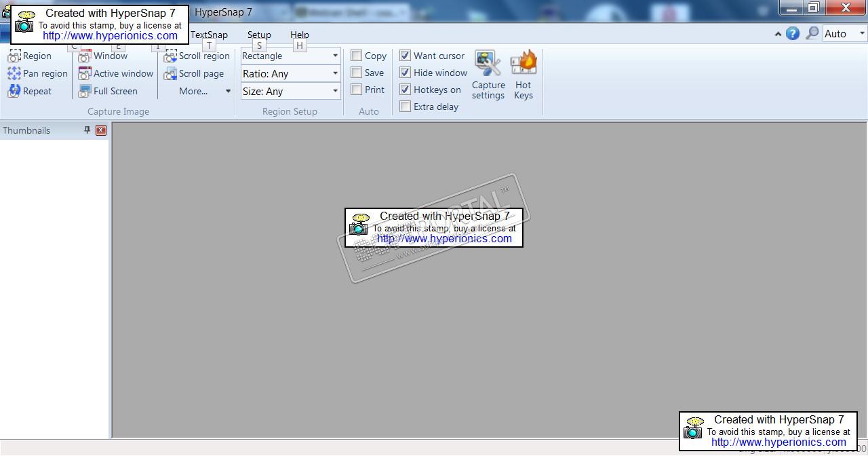Click the Thumbnails panel title
This screenshot has height=456, width=868.
(x=26, y=130)
